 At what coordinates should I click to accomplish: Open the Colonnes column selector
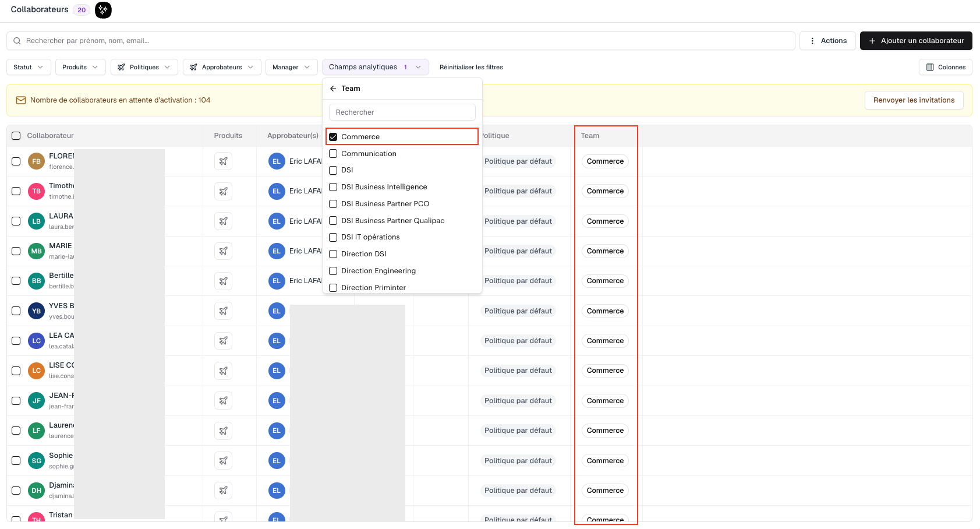[945, 67]
